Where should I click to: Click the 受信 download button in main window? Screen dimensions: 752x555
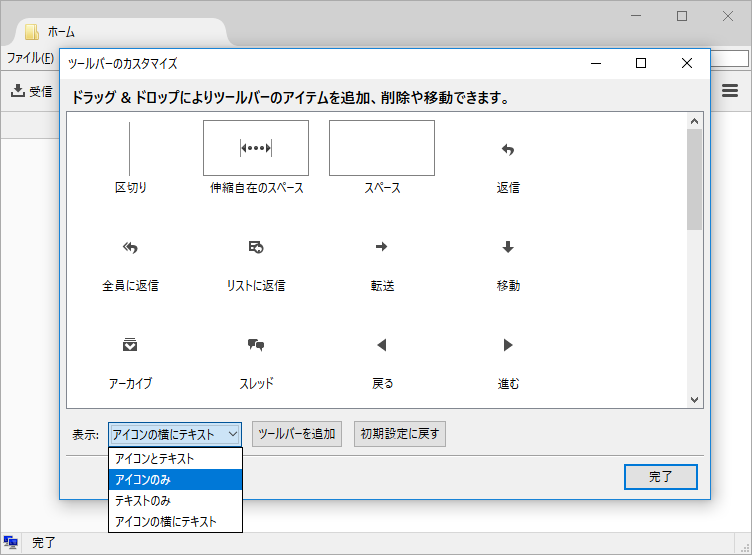[31, 91]
